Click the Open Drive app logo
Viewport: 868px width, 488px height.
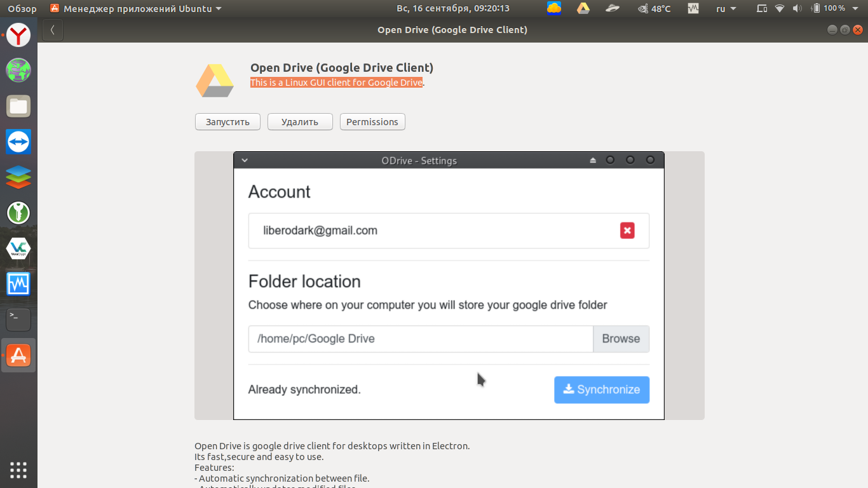pos(215,81)
